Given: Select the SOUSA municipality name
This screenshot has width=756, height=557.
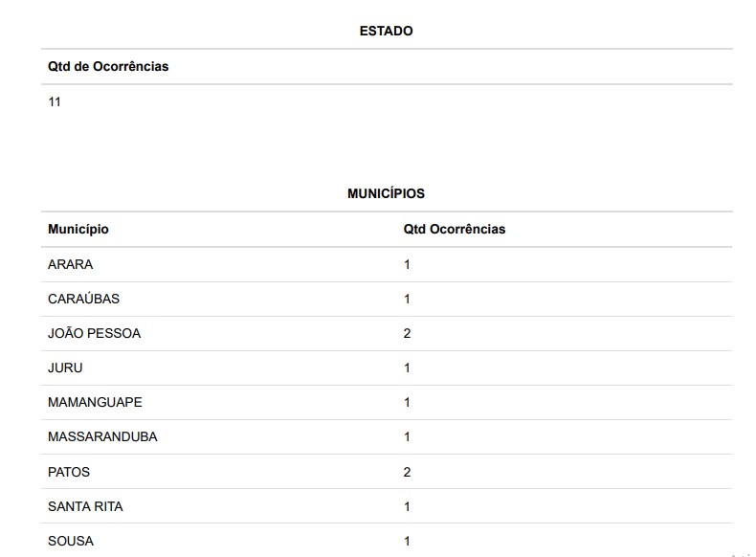Looking at the screenshot, I should coord(71,541).
